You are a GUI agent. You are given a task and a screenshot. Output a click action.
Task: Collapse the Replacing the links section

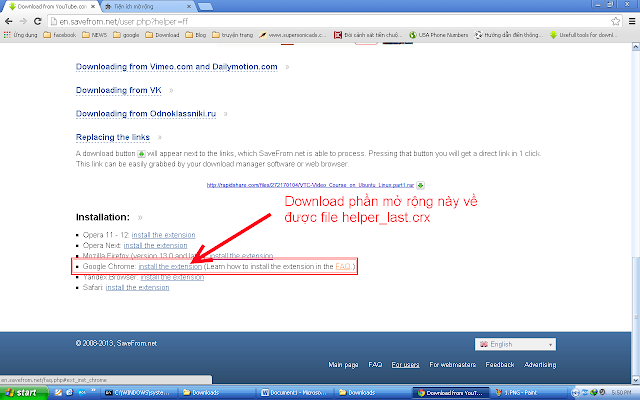(x=113, y=137)
